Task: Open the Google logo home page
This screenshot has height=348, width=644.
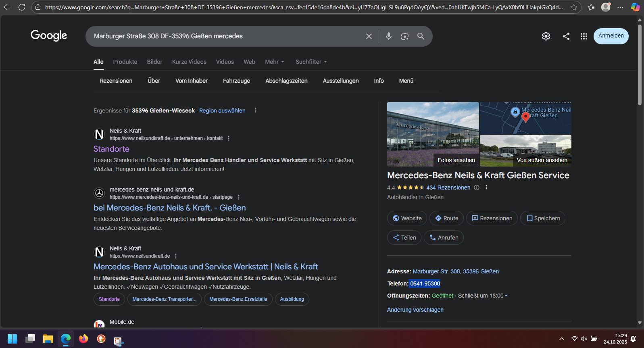Action: (49, 35)
